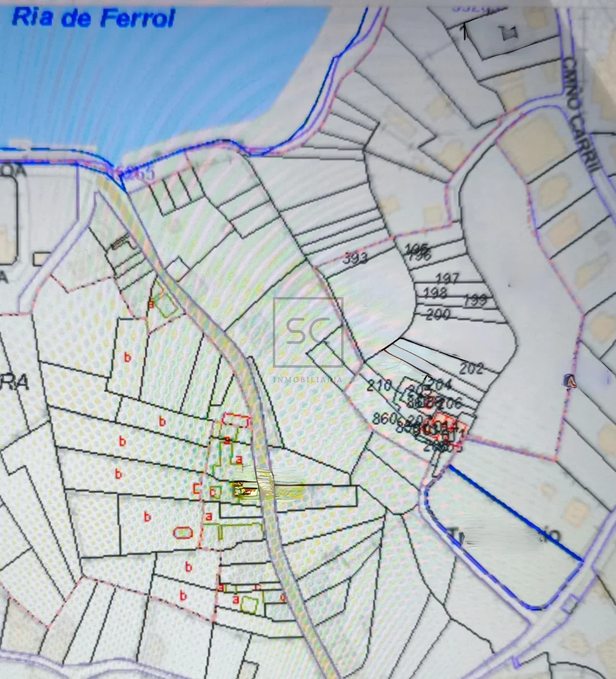This screenshot has width=616, height=679.
Task: Click the small dark marker on right boundary
Action: click(570, 380)
